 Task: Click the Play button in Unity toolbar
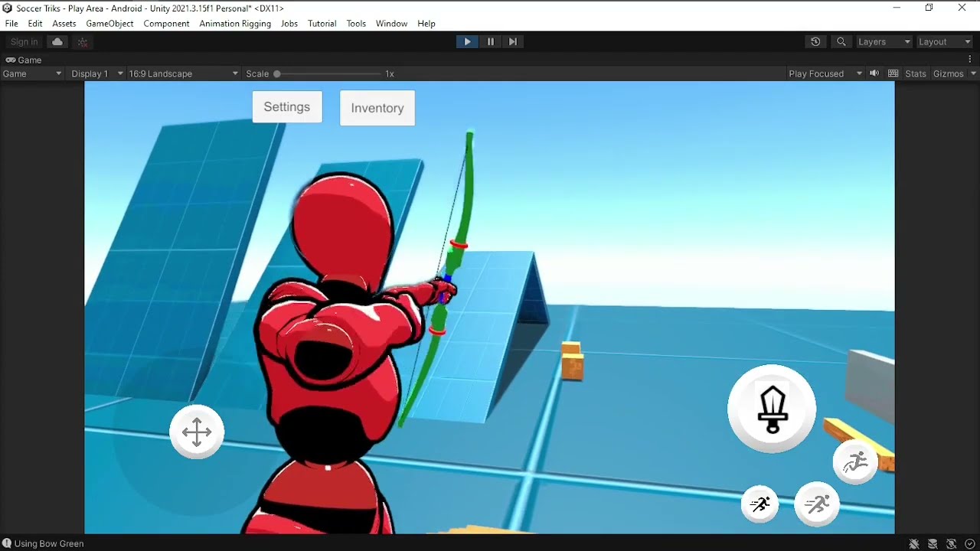[x=467, y=42]
